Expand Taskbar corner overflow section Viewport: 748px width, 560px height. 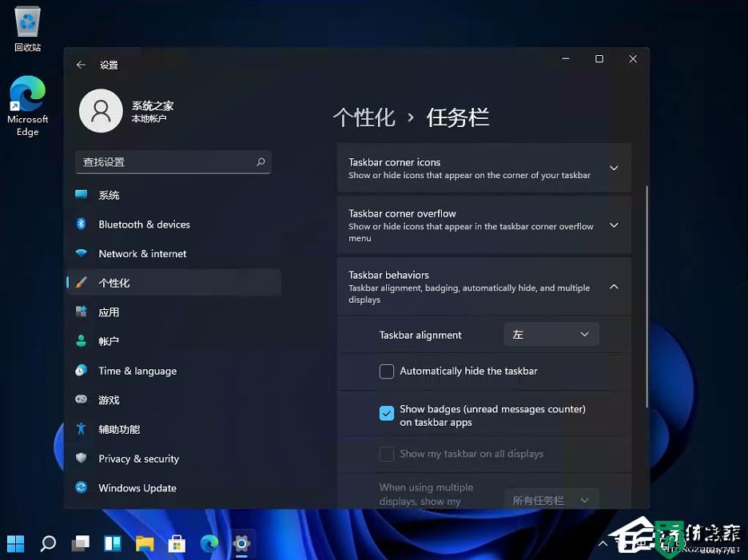[x=614, y=225]
